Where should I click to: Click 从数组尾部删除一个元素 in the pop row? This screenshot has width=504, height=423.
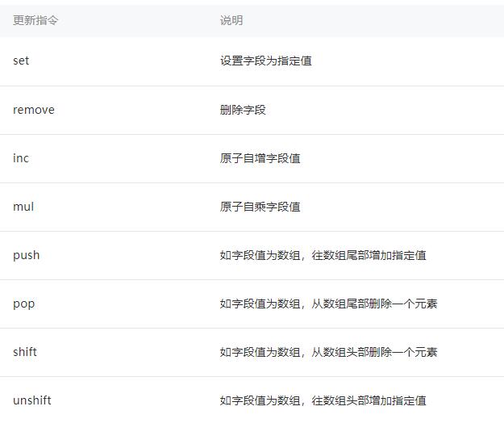374,304
